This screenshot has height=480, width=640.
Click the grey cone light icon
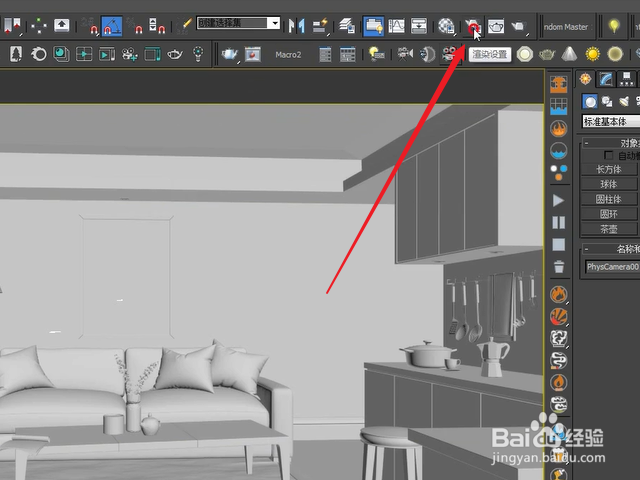pos(569,54)
